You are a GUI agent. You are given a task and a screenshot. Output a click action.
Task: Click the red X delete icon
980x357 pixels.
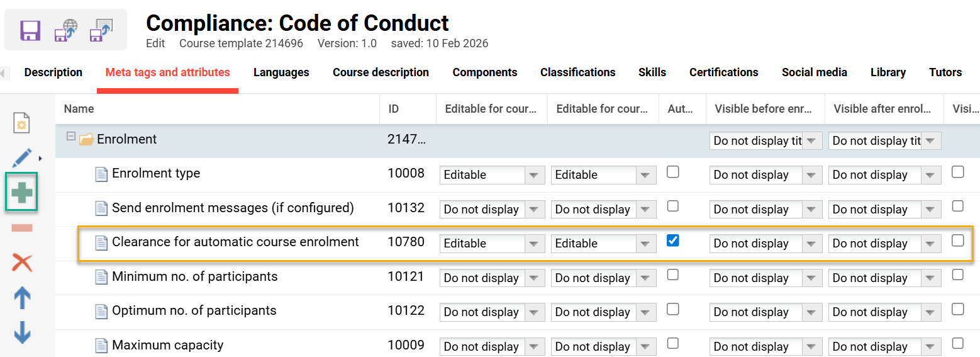pyautogui.click(x=22, y=263)
